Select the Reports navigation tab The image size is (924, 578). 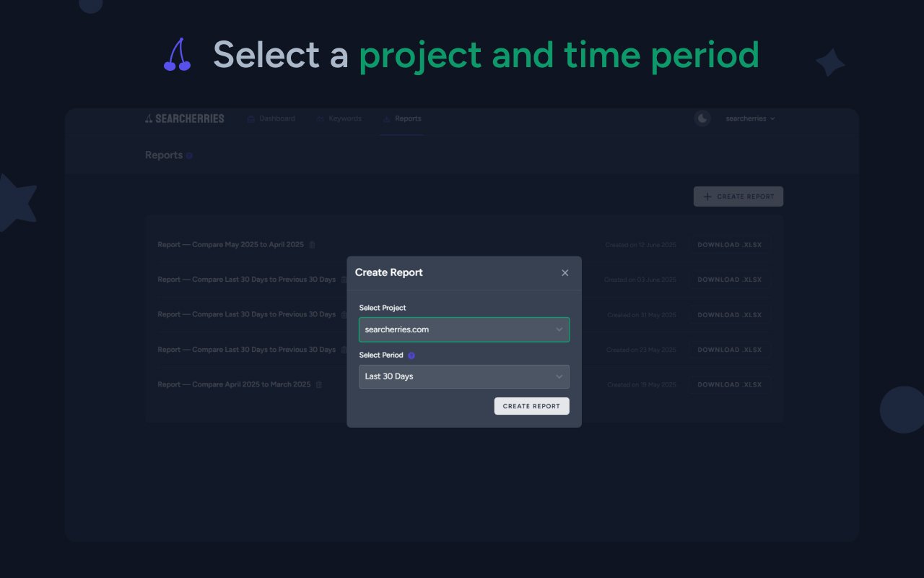[402, 118]
